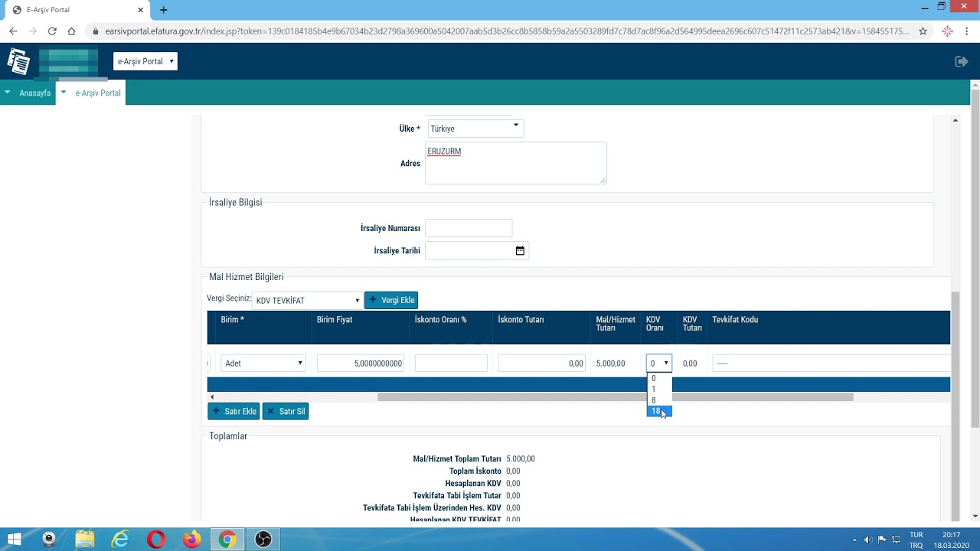Bookmark this page with star icon
This screenshot has height=551, width=980.
click(x=923, y=31)
